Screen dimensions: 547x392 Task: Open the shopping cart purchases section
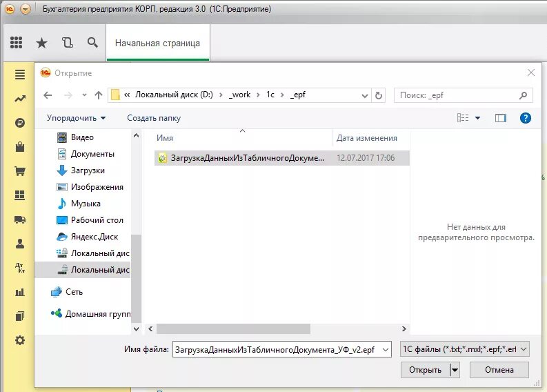pyautogui.click(x=20, y=171)
